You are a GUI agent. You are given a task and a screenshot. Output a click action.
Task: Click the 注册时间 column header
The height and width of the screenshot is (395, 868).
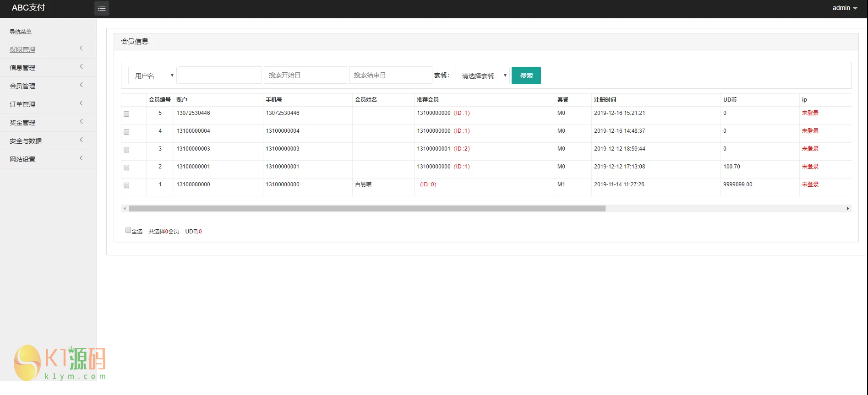tap(605, 99)
